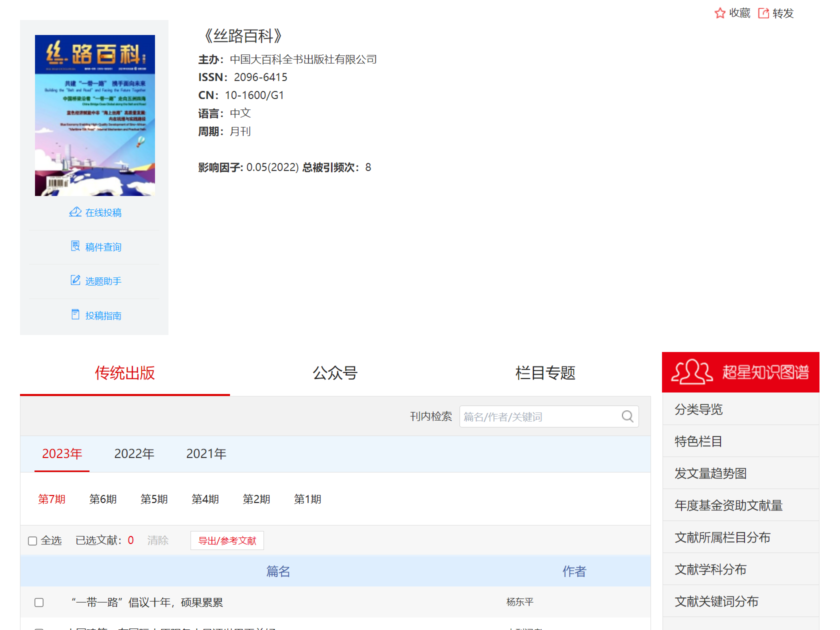Open 分类导览 in sidebar
Viewport: 840px width, 630px height.
[x=698, y=409]
